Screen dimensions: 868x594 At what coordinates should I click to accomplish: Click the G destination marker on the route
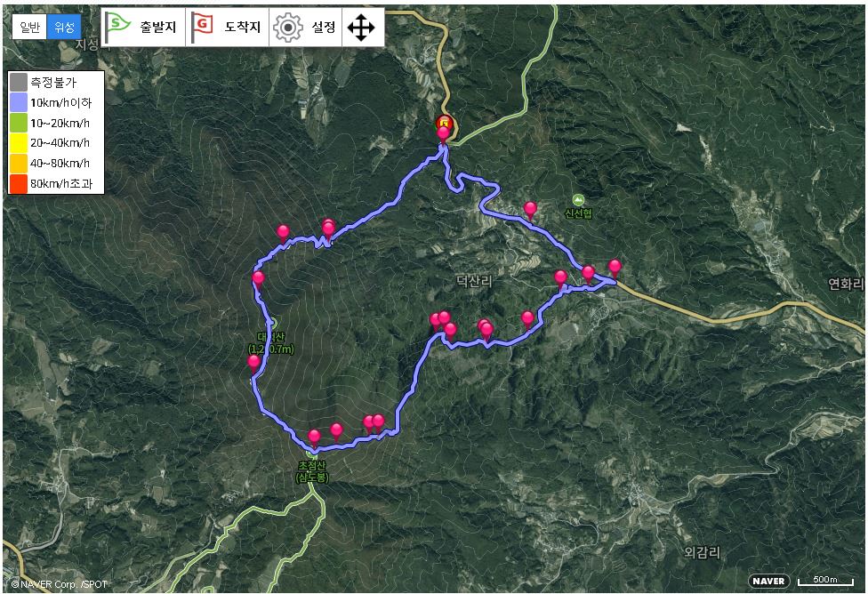click(x=445, y=123)
